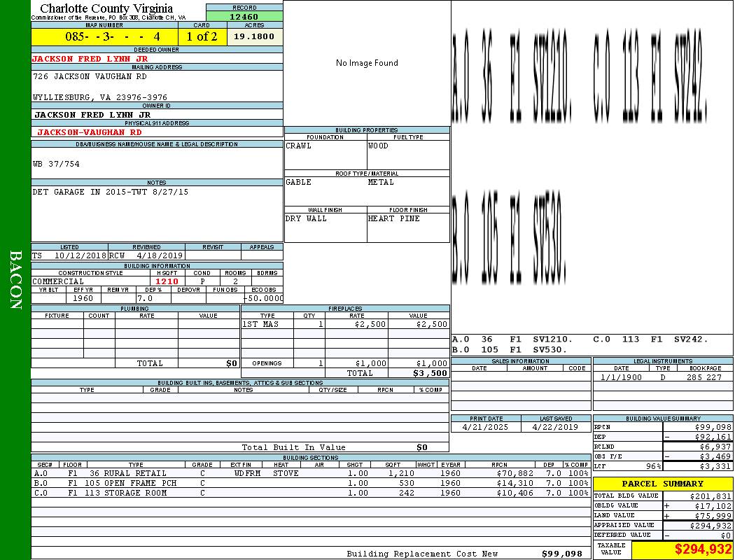Select RPCN value $70,882
The image size is (735, 560).
tap(515, 473)
